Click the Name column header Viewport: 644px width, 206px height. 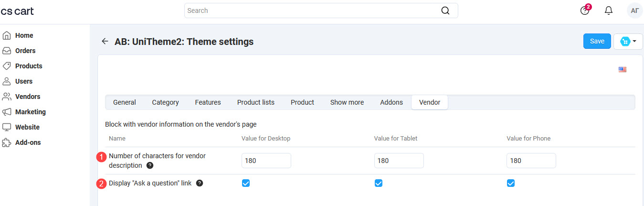point(117,139)
